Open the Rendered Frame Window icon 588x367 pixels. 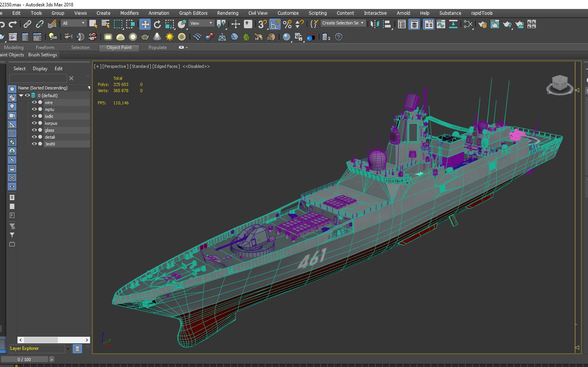(495, 24)
